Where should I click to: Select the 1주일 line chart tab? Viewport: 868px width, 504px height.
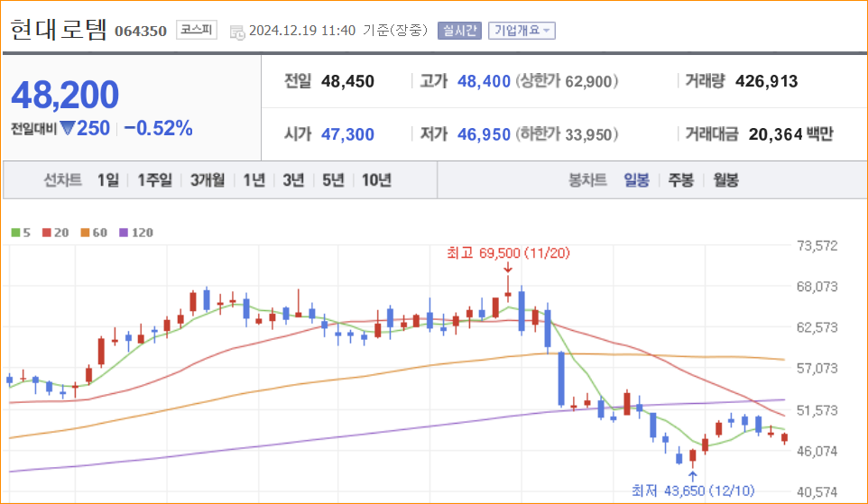click(x=154, y=179)
